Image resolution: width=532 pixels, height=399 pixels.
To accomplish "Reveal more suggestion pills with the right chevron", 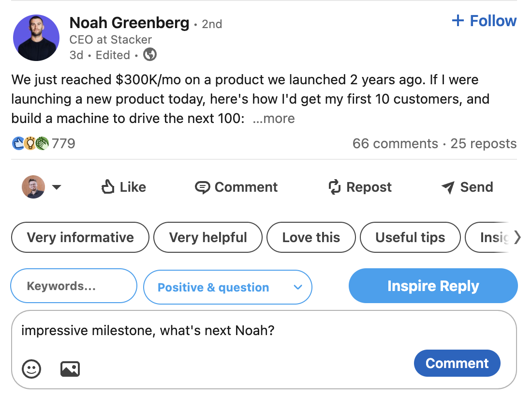I will pos(518,237).
